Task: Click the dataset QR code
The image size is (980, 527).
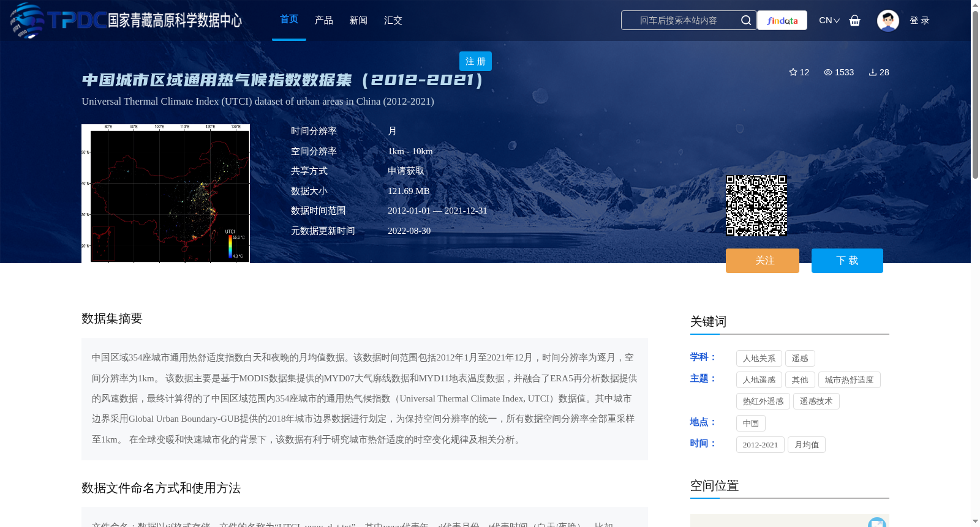Action: click(756, 206)
